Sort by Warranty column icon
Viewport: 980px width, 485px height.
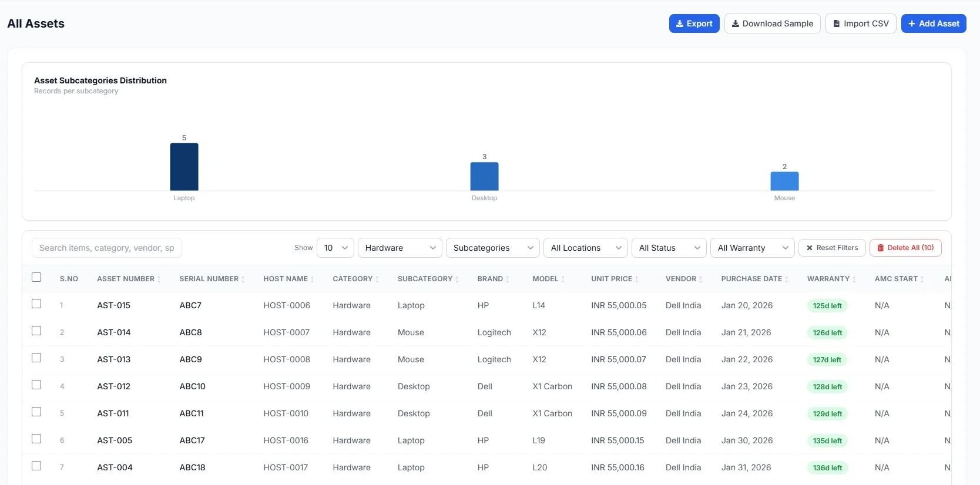(x=854, y=279)
